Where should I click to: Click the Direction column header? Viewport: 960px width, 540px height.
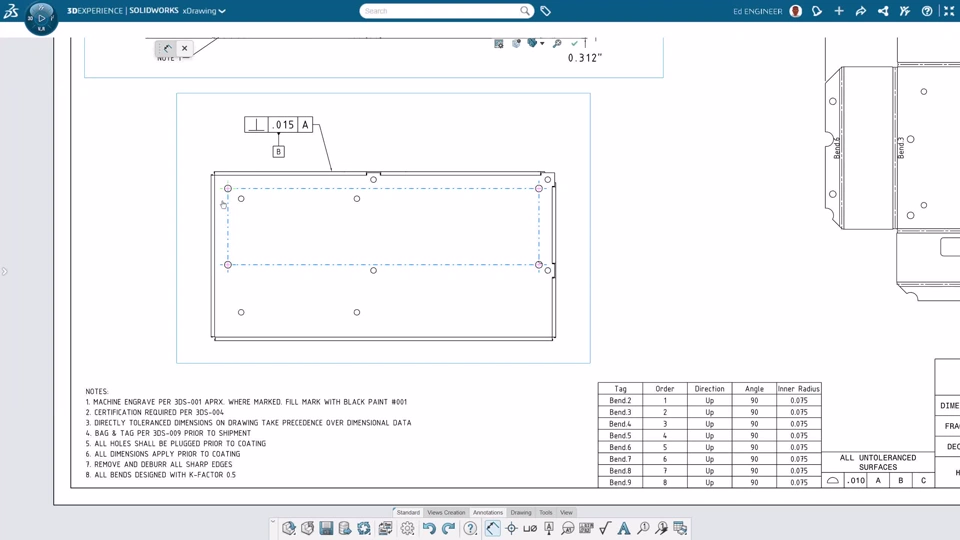(x=710, y=389)
